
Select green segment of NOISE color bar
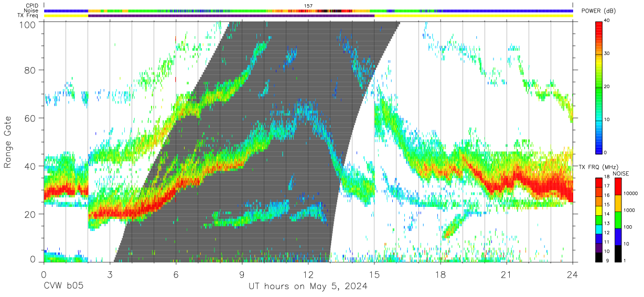(617, 219)
